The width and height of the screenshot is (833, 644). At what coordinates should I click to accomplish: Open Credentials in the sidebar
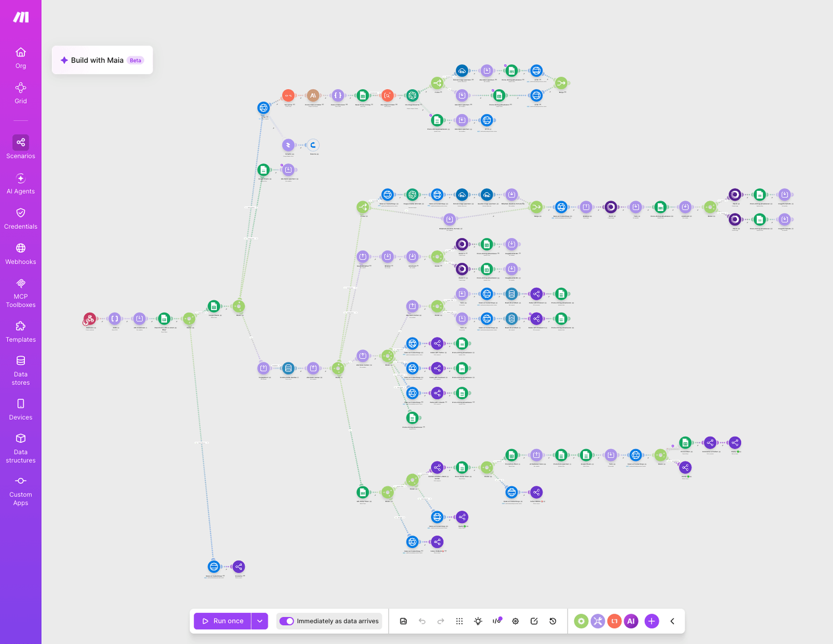tap(21, 218)
